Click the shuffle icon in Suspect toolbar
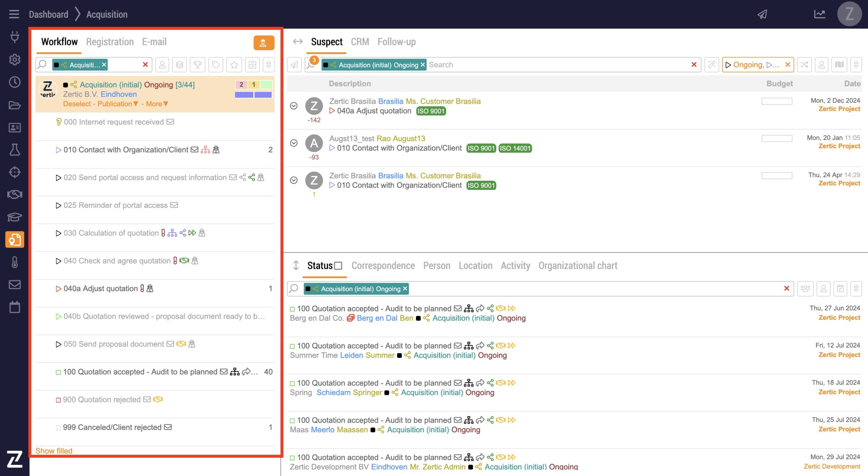Viewport: 868px width, 476px height. [x=804, y=65]
